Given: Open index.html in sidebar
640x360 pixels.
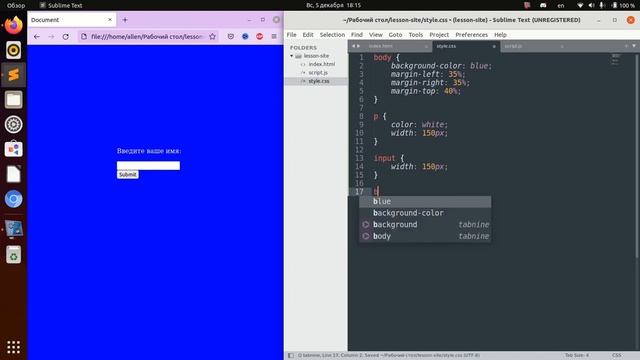Looking at the screenshot, I should point(321,64).
